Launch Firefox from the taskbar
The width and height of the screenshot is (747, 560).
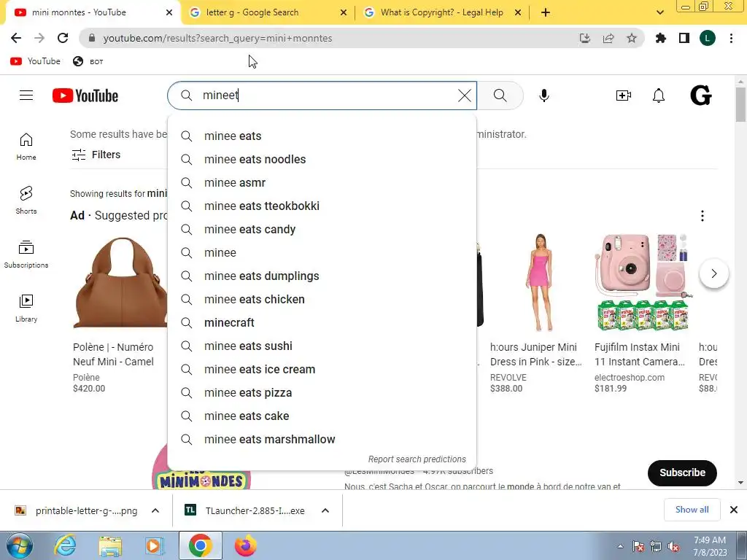[245, 545]
